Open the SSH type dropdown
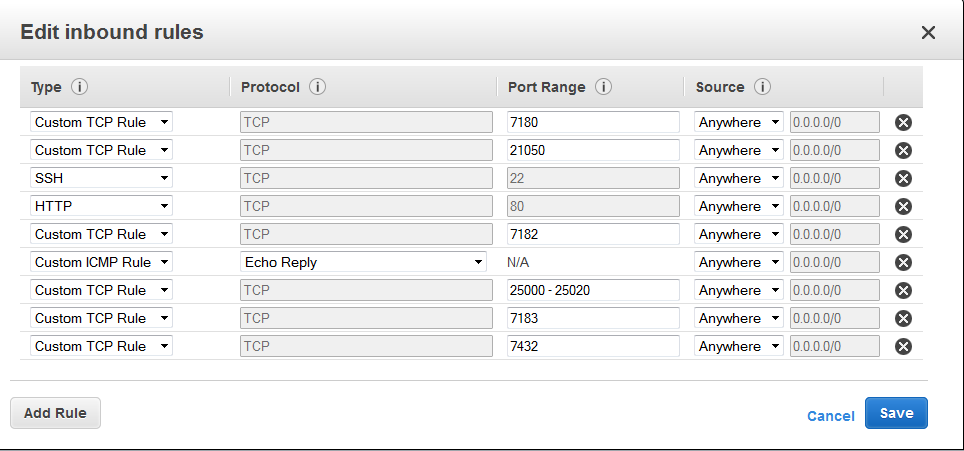Image resolution: width=964 pixels, height=451 pixels. (x=101, y=178)
